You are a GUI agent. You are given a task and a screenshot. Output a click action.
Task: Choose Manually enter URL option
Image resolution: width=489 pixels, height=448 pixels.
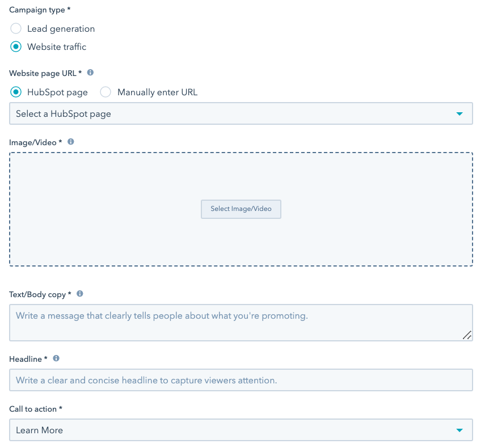pos(106,92)
